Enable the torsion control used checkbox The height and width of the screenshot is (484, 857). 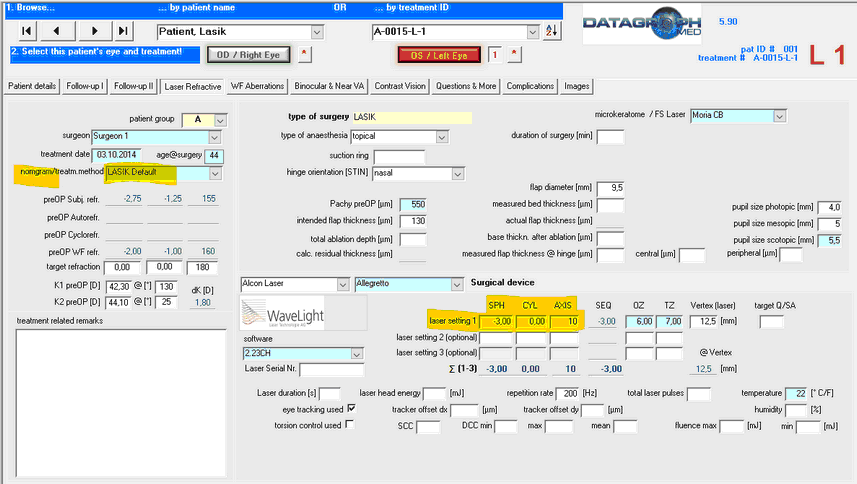click(x=350, y=426)
